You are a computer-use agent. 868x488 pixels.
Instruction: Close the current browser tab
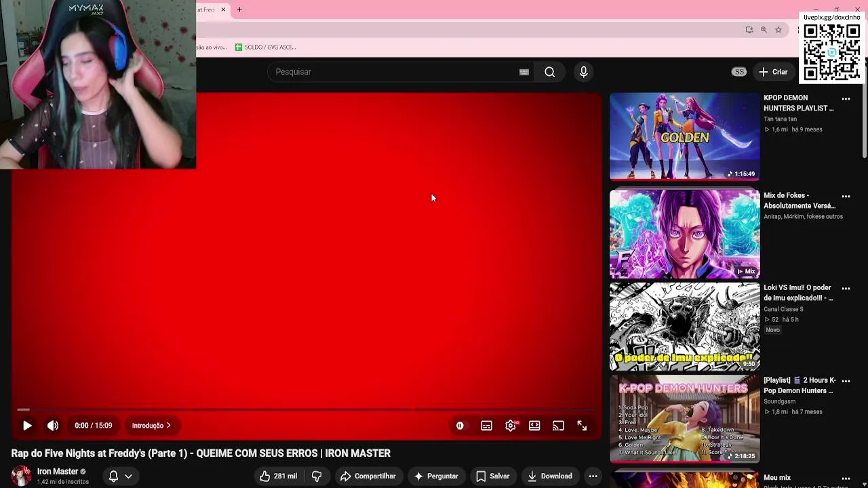point(223,9)
